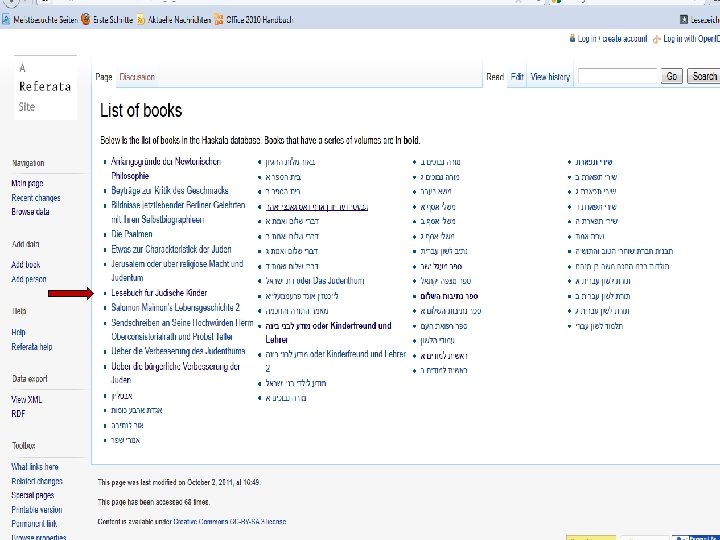The image size is (720, 540).
Task: Click the A Referata Site logo
Action: tap(45, 87)
